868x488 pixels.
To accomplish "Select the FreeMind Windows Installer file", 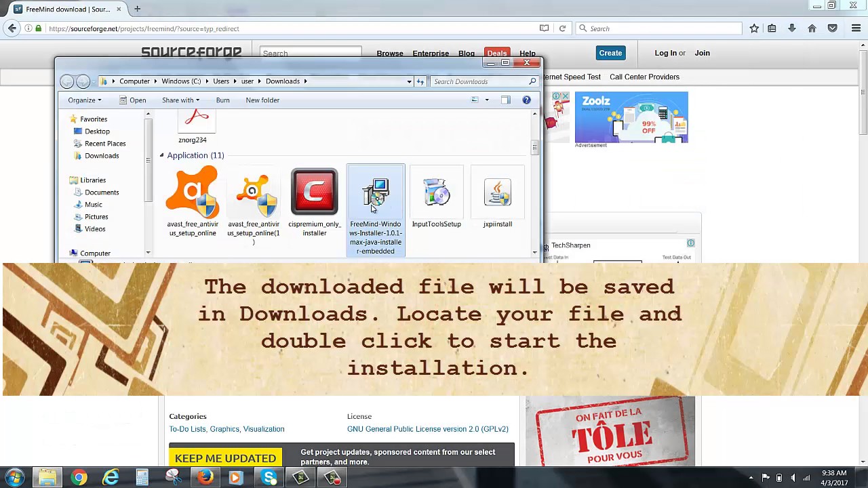I will [375, 210].
